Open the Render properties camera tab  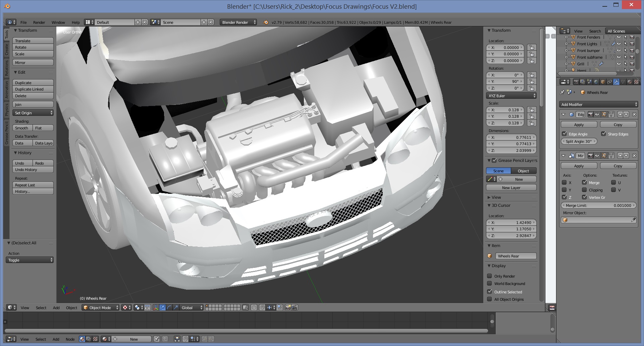point(576,82)
